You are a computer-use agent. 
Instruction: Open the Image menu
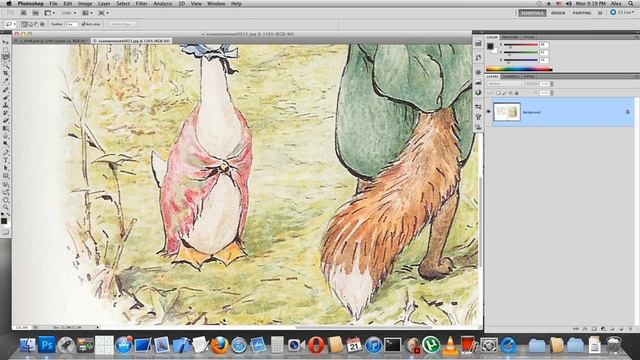[85, 3]
